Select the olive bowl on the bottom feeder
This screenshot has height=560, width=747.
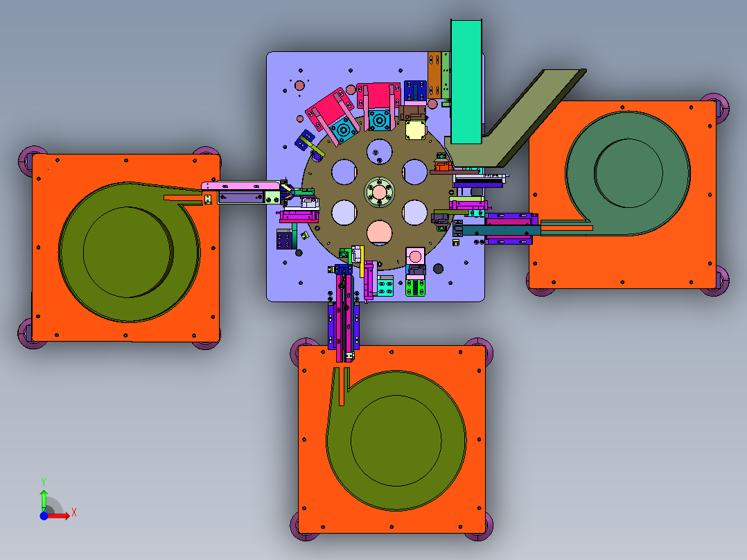tap(396, 440)
